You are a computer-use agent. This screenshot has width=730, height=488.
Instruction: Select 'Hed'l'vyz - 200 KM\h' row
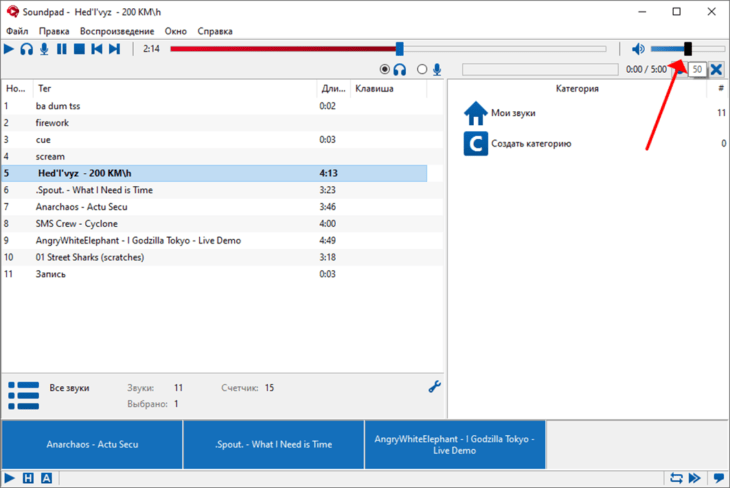pos(214,173)
